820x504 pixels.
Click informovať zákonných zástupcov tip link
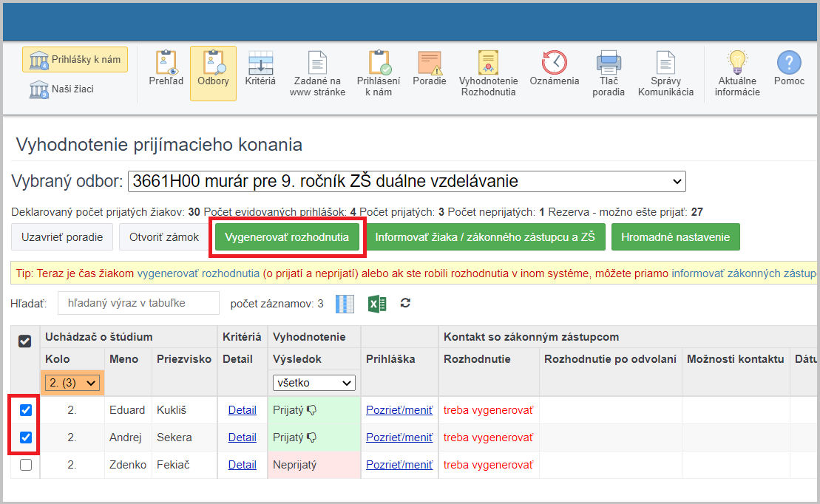[x=744, y=273]
